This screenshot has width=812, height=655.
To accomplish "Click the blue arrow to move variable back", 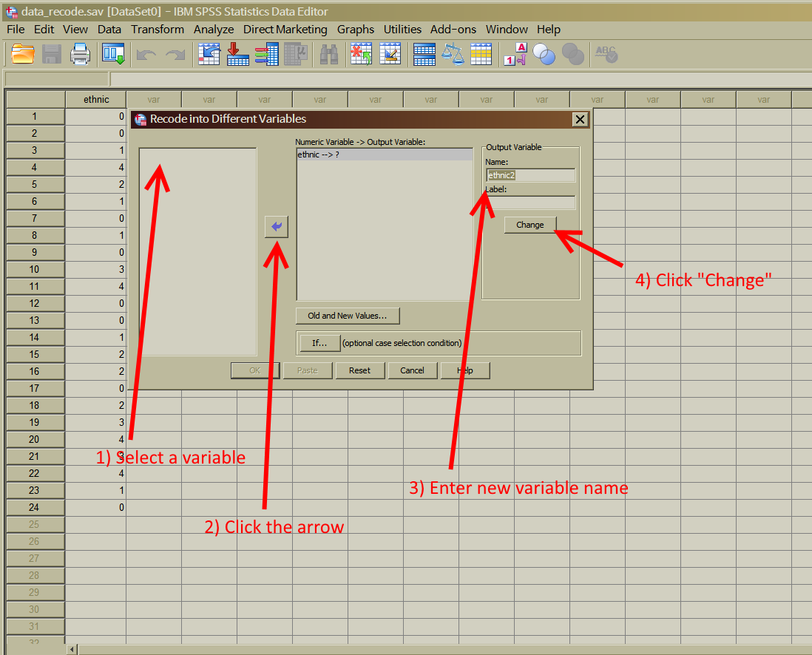I will [x=277, y=227].
